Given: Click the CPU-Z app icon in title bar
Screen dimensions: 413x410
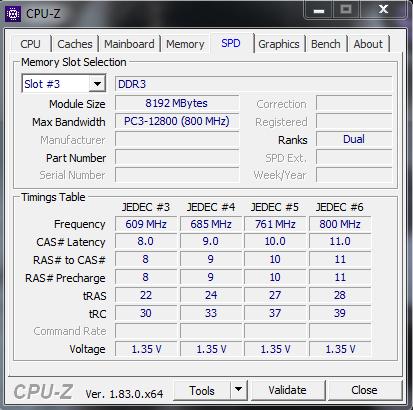Looking at the screenshot, I should (13, 14).
